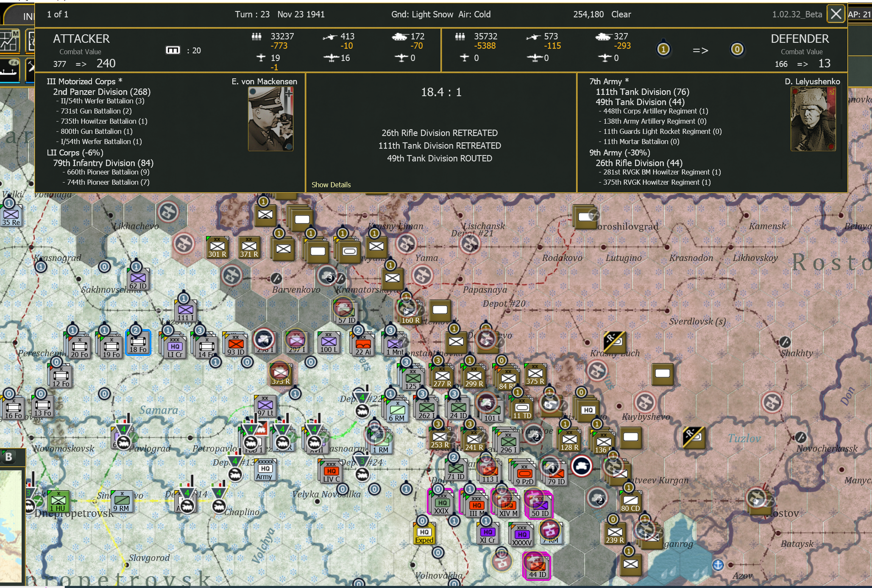Select the XXIX corps HQ counter
872x588 pixels.
click(x=441, y=504)
